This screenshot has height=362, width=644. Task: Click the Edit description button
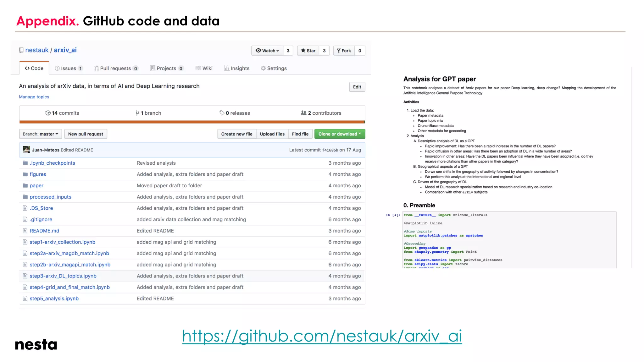point(357,87)
